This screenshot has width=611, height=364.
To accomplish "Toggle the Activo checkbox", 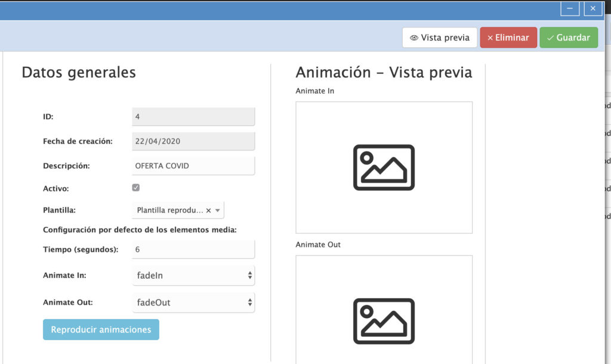I will (x=136, y=188).
